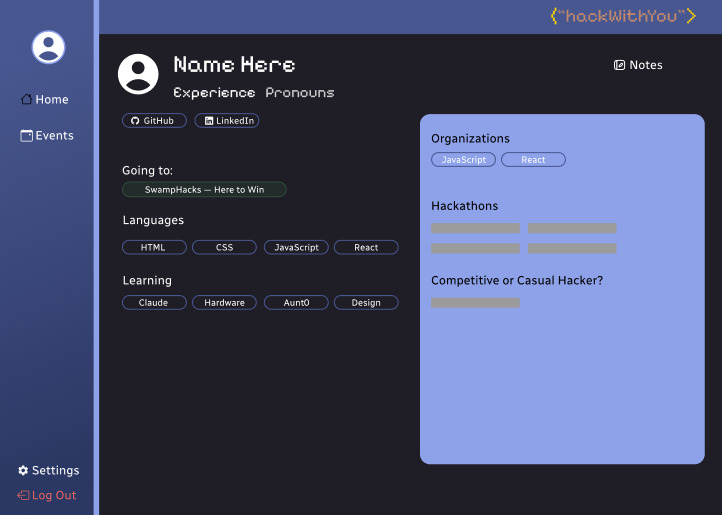The image size is (722, 515).
Task: Go to Home in sidebar
Action: pyautogui.click(x=45, y=99)
